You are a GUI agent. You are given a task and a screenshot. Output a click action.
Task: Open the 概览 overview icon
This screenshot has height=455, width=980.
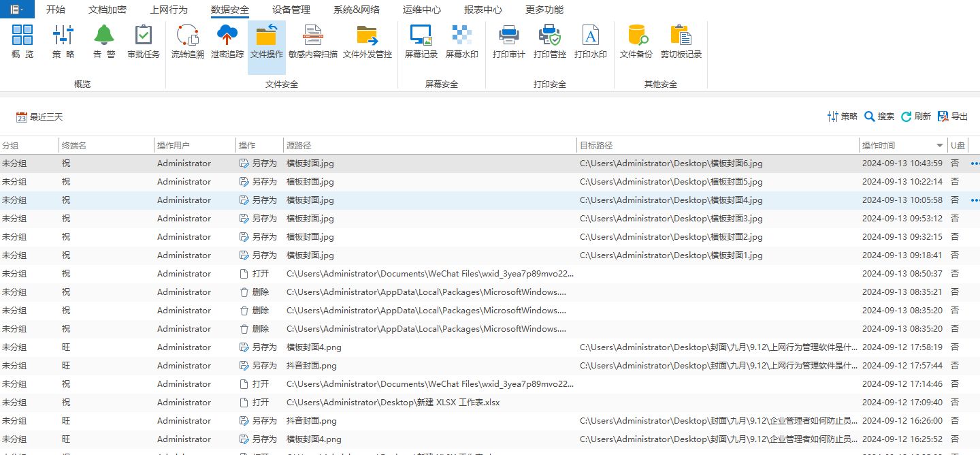pyautogui.click(x=22, y=42)
